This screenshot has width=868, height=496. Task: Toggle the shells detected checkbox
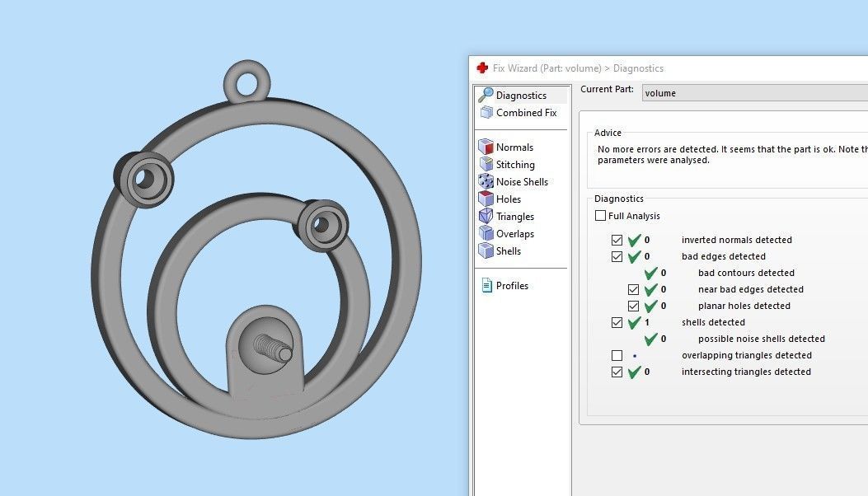point(617,322)
